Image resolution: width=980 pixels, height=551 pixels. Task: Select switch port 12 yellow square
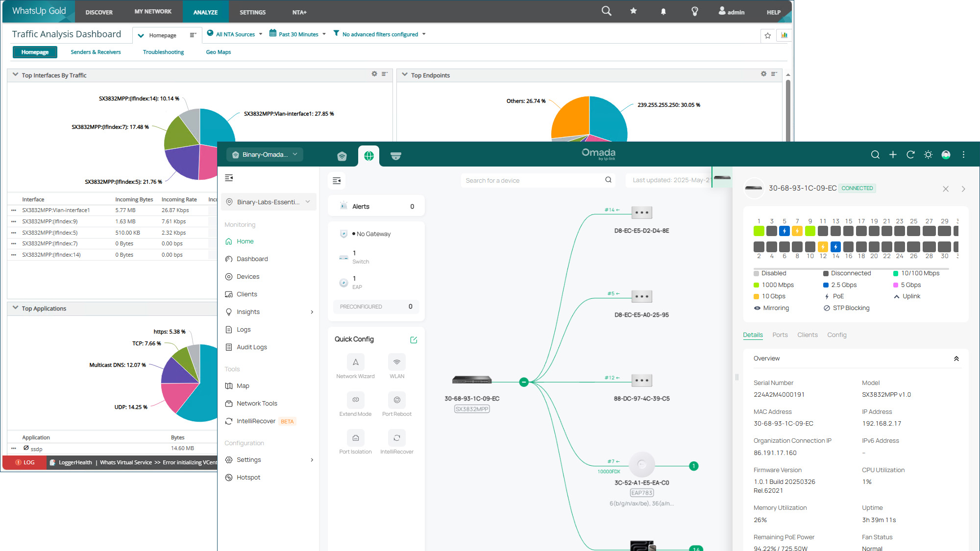tap(823, 247)
